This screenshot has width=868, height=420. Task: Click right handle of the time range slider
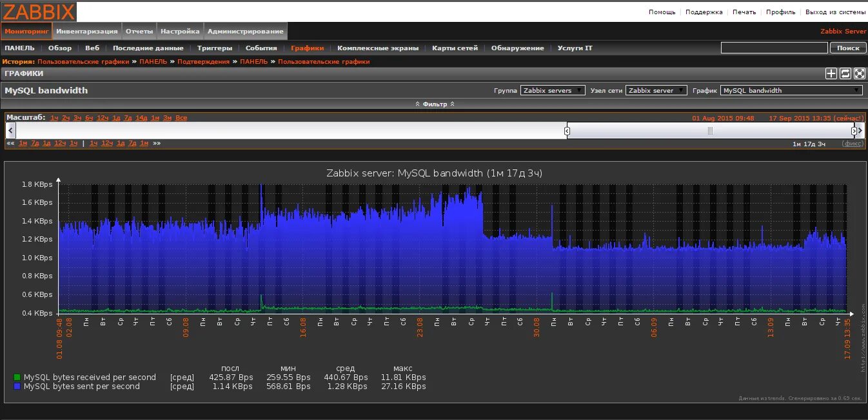[854, 131]
